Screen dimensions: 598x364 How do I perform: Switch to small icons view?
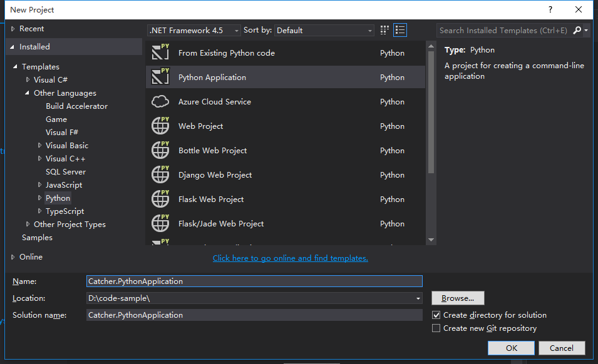(x=383, y=29)
